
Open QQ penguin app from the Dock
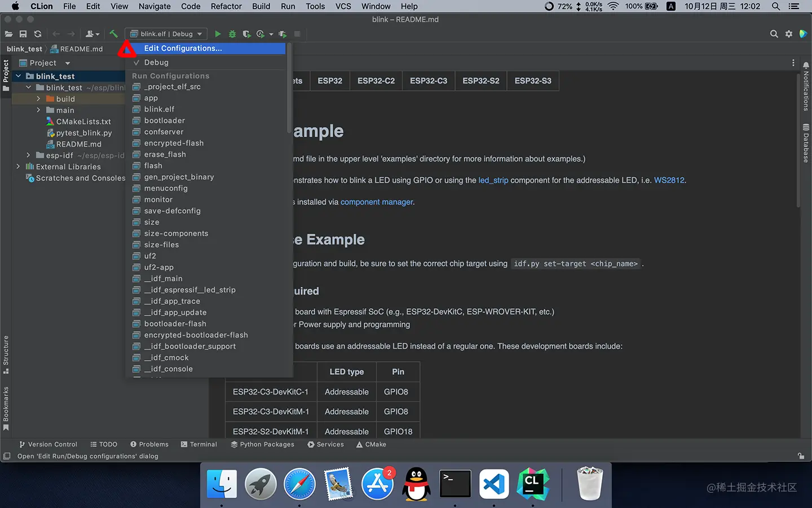point(416,484)
